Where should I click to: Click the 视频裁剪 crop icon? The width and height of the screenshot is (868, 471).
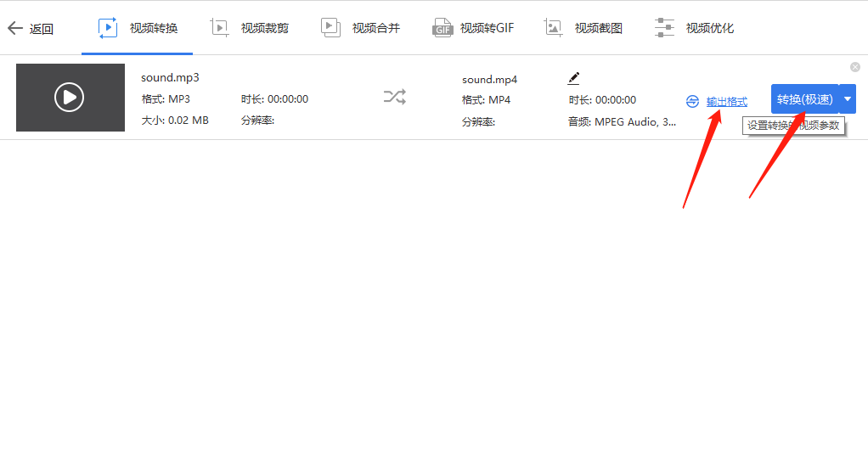220,28
